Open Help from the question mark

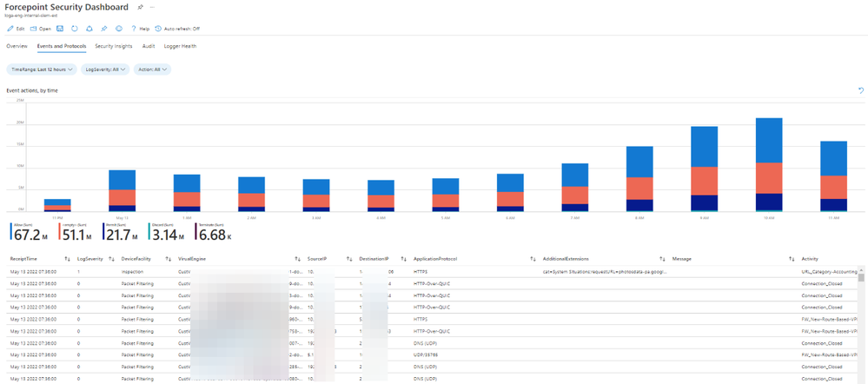[134, 28]
